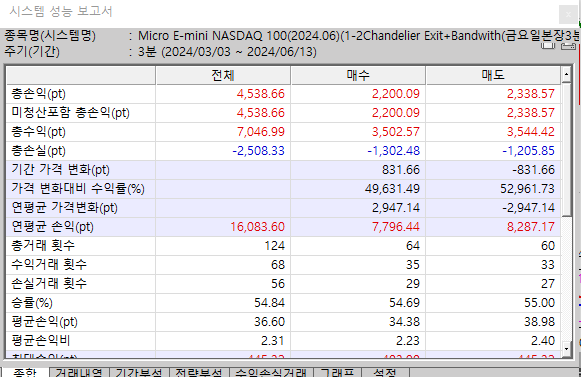Click the 총거래 횟수 total value 124

point(275,246)
